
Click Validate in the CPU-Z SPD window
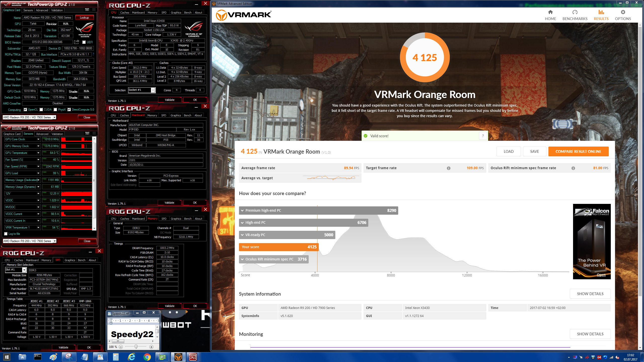tap(63, 347)
